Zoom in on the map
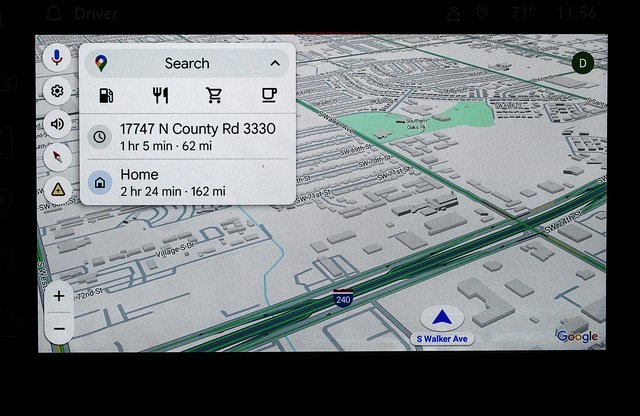Image resolution: width=640 pixels, height=416 pixels. [x=59, y=296]
